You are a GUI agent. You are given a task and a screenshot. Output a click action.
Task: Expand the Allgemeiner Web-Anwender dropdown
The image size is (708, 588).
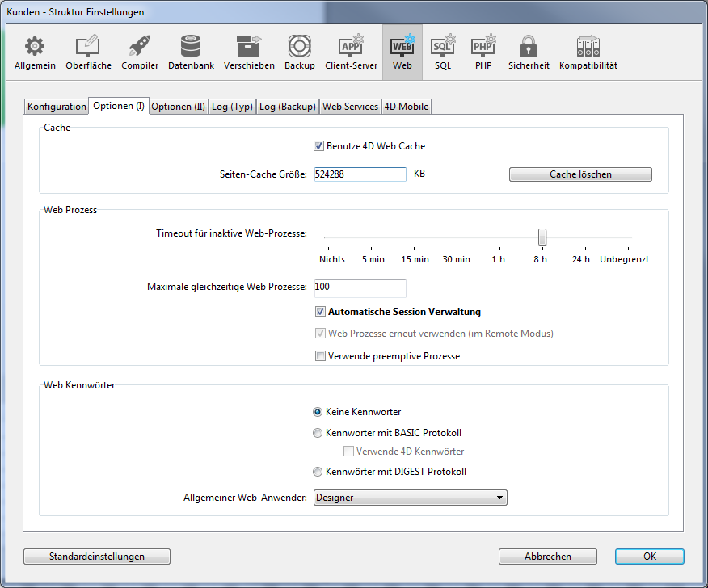click(411, 498)
